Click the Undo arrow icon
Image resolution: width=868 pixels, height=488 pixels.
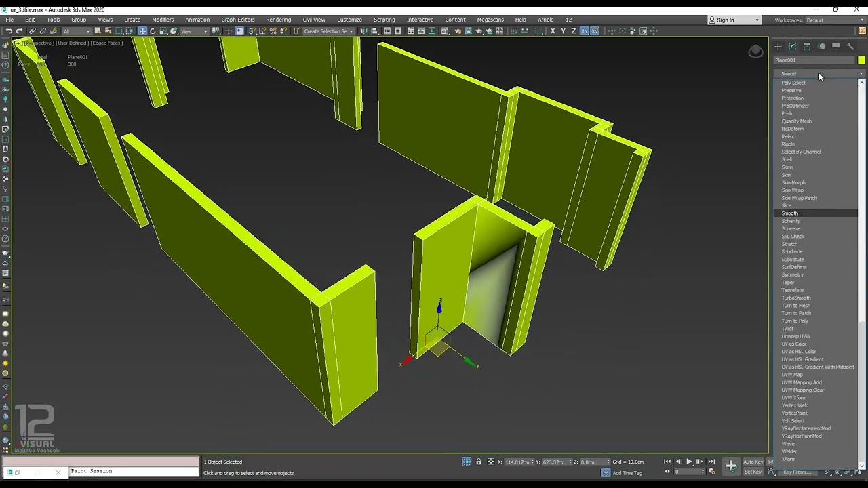coord(9,31)
